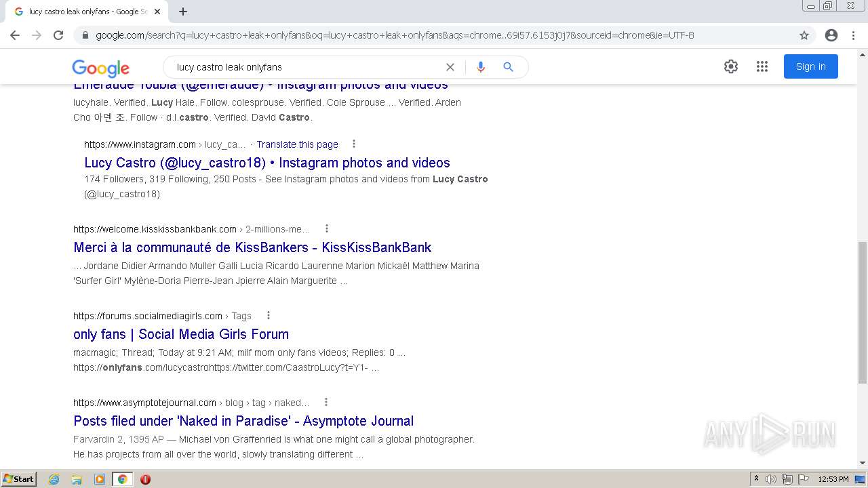This screenshot has height=488, width=868.
Task: Open a new tab with the plus icon
Action: coord(183,12)
